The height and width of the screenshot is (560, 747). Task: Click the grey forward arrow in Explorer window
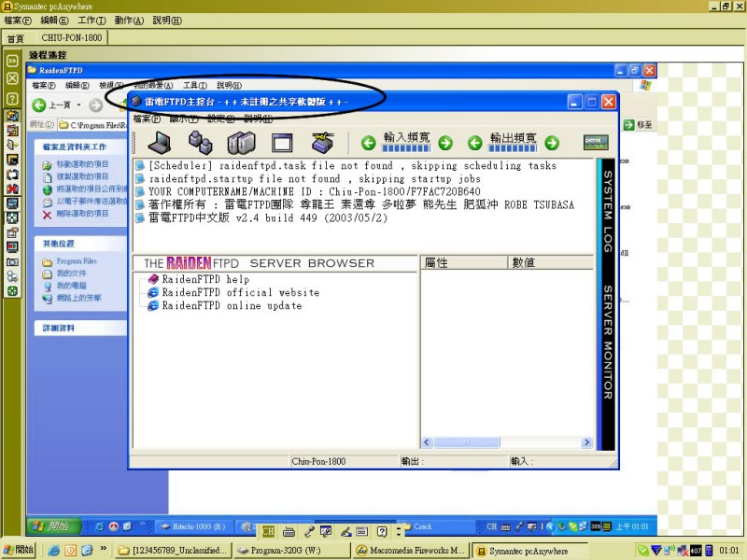click(96, 105)
